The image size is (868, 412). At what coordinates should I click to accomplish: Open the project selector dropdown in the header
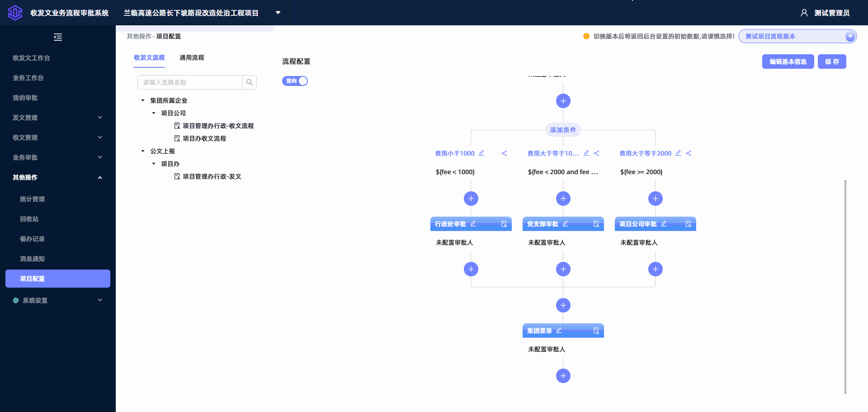tap(278, 13)
